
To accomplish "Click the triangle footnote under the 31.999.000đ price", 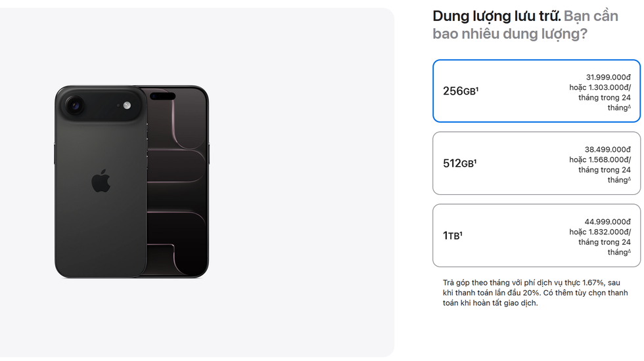I will (629, 107).
